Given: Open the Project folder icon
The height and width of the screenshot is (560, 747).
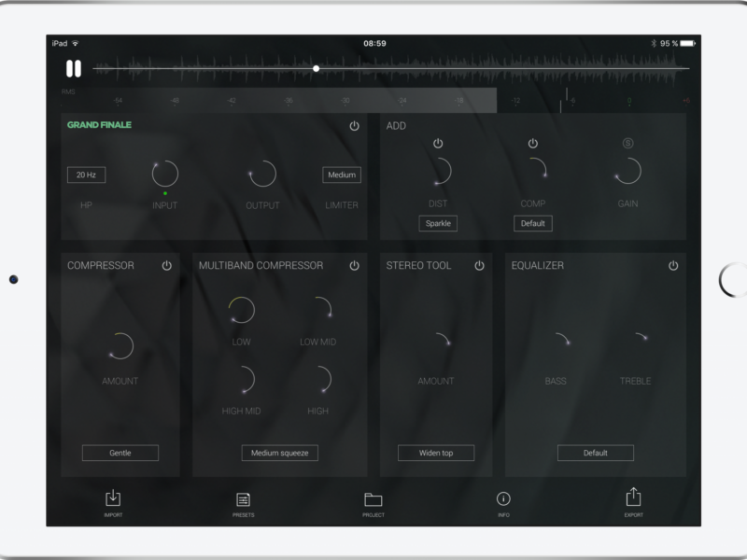Looking at the screenshot, I should [373, 499].
